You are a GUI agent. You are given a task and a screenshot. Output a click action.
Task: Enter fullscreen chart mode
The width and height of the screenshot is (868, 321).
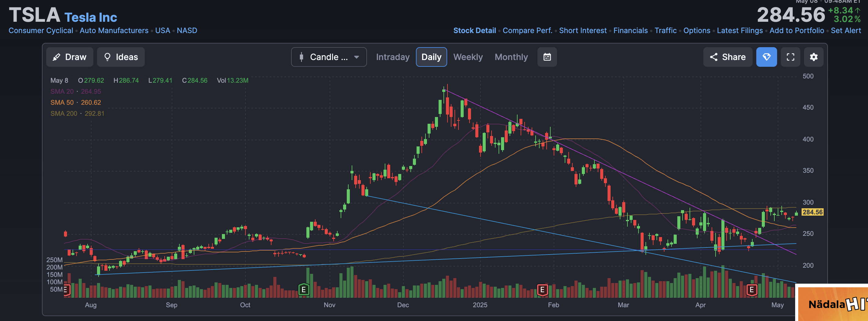point(790,57)
